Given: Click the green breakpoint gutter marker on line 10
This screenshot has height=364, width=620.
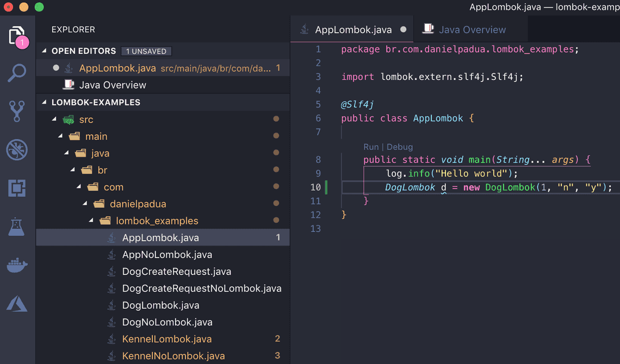Looking at the screenshot, I should point(325,187).
